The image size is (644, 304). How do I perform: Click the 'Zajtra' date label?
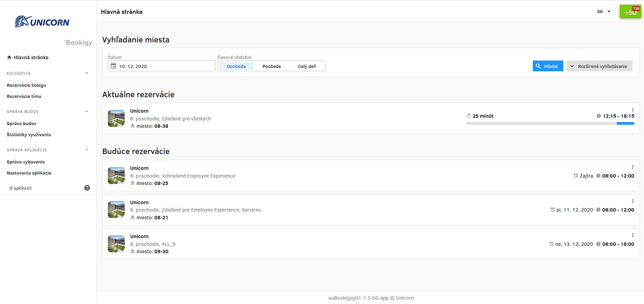[x=587, y=176]
